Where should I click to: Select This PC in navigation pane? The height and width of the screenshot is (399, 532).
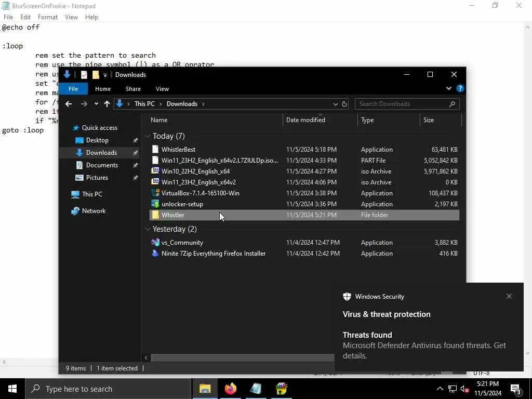[91, 194]
